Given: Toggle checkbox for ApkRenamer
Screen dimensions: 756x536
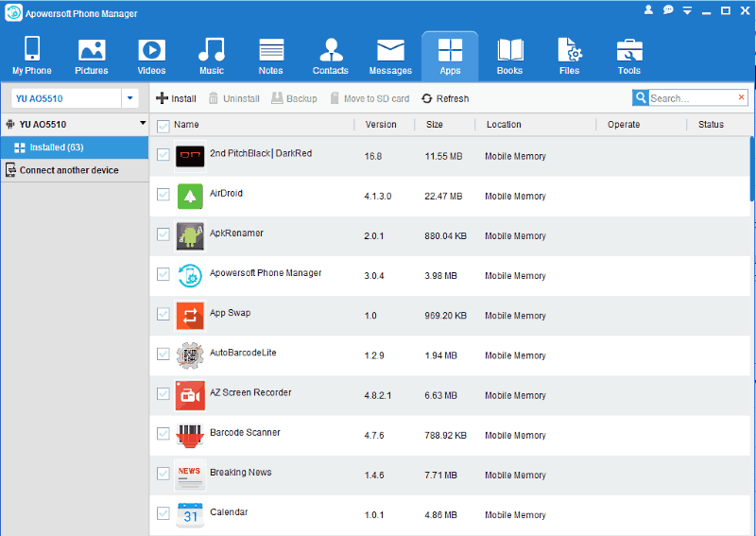Looking at the screenshot, I should click(163, 234).
